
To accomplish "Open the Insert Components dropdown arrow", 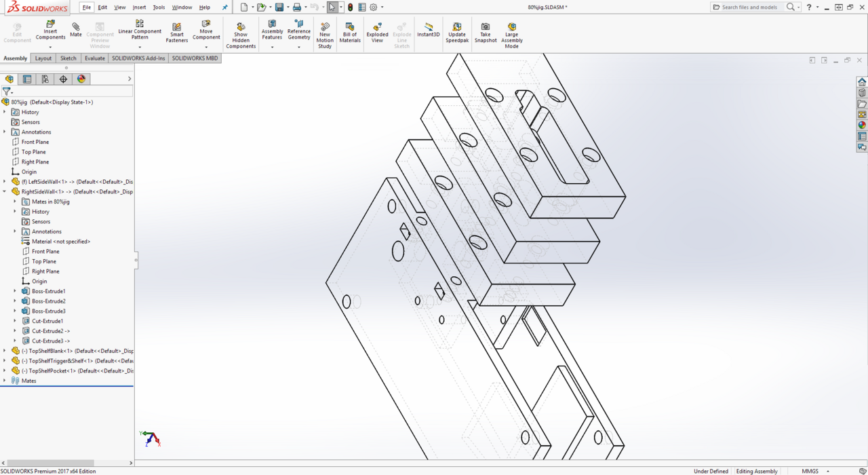I will pyautogui.click(x=50, y=47).
